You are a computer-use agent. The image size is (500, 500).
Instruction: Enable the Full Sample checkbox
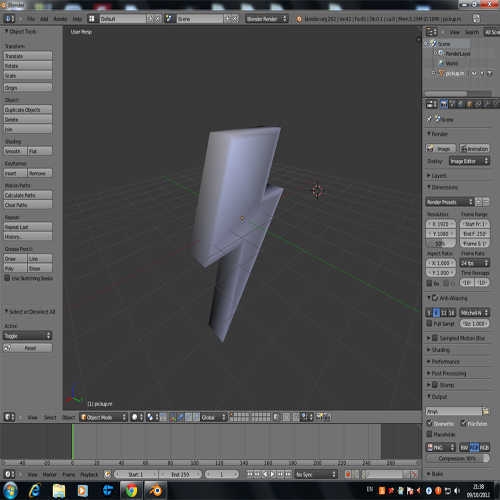coord(430,323)
